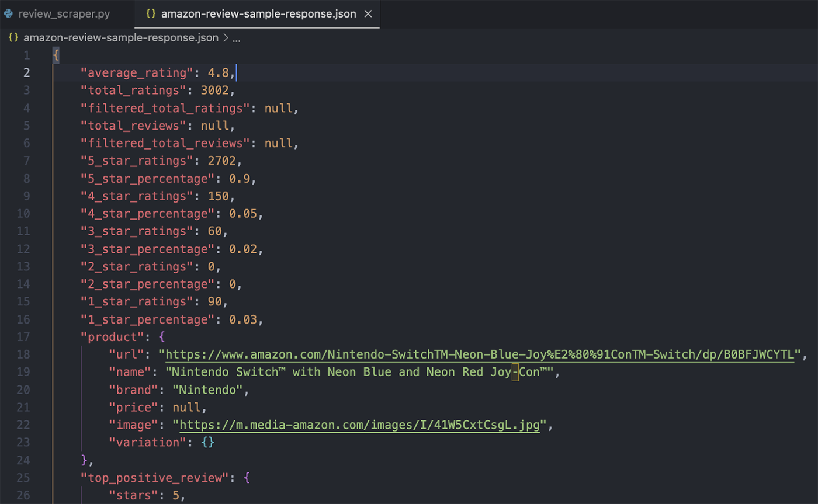Click the "url" key inside product

[x=126, y=354]
